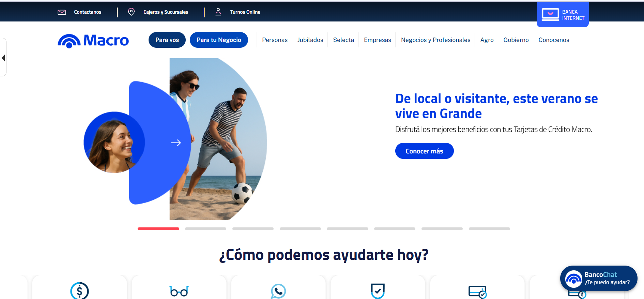
Task: Open the Conocenos menu
Action: 554,40
